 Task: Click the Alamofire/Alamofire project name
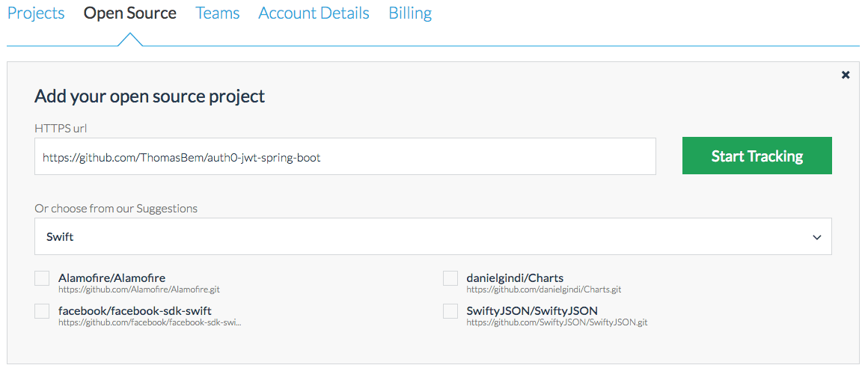click(111, 278)
